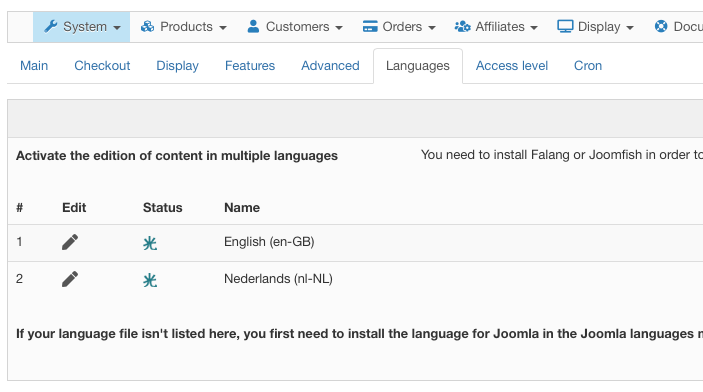Expand the Orders dropdown caret

click(x=432, y=28)
